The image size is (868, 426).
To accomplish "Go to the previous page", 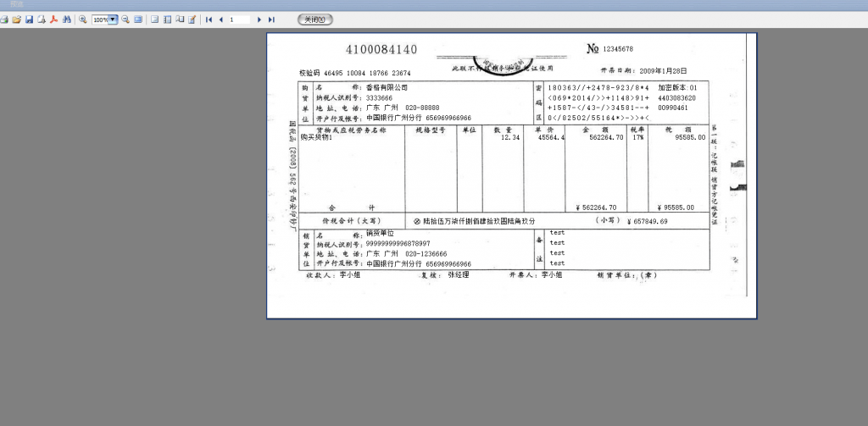I will tap(221, 19).
